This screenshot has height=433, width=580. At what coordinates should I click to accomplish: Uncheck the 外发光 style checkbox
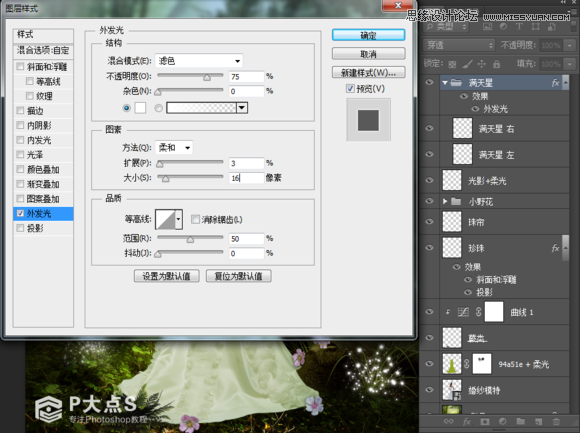(20, 213)
